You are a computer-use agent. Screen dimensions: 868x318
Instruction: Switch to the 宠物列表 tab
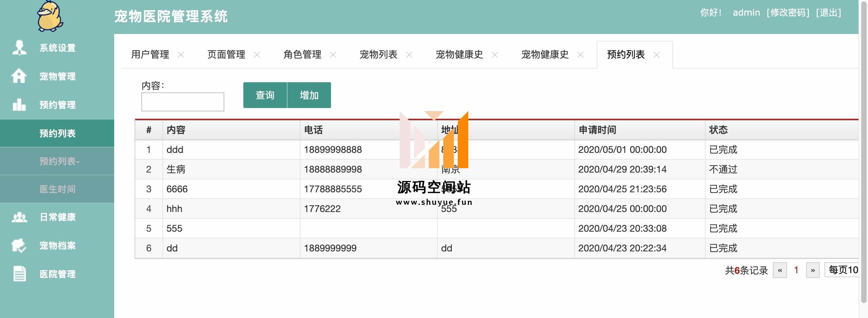(378, 55)
